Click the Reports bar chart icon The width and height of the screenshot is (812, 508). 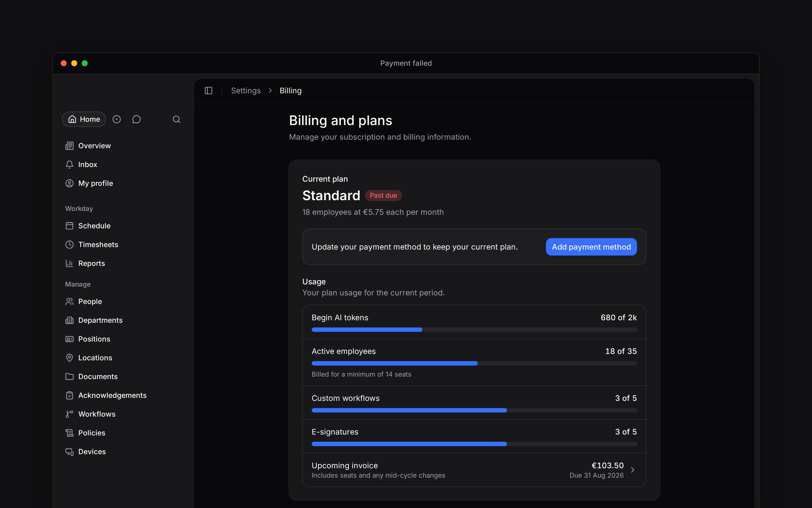click(70, 263)
